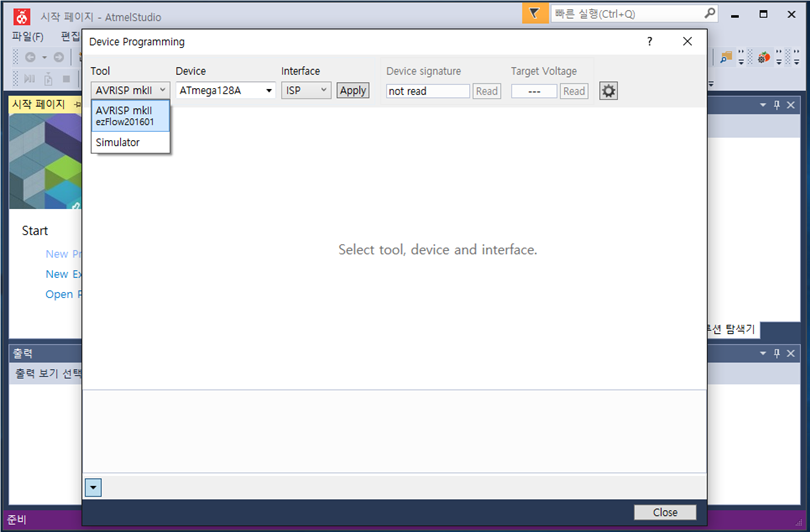Click the 출력 panel title
Image resolution: width=810 pixels, height=532 pixels.
coord(22,353)
